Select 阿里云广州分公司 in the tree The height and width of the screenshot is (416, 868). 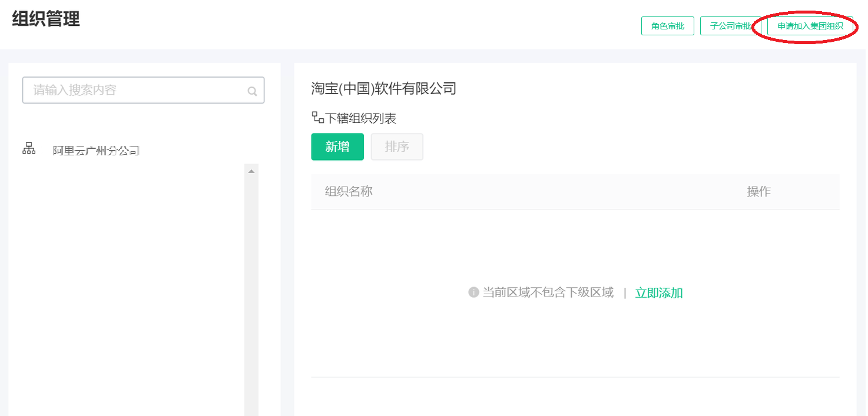click(x=96, y=151)
